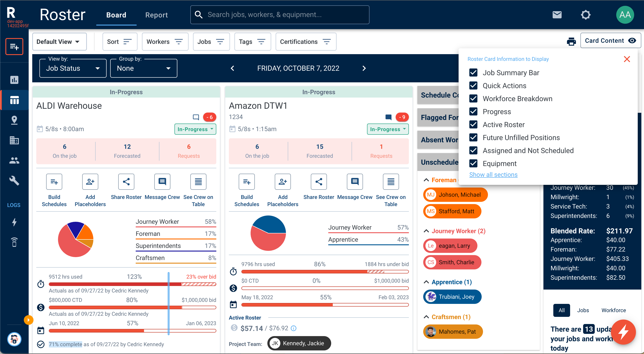Open the map location pin sidebar icon

click(x=14, y=120)
